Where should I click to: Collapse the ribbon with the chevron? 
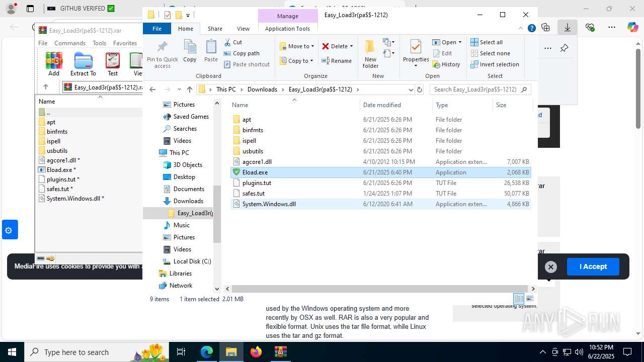[521, 29]
